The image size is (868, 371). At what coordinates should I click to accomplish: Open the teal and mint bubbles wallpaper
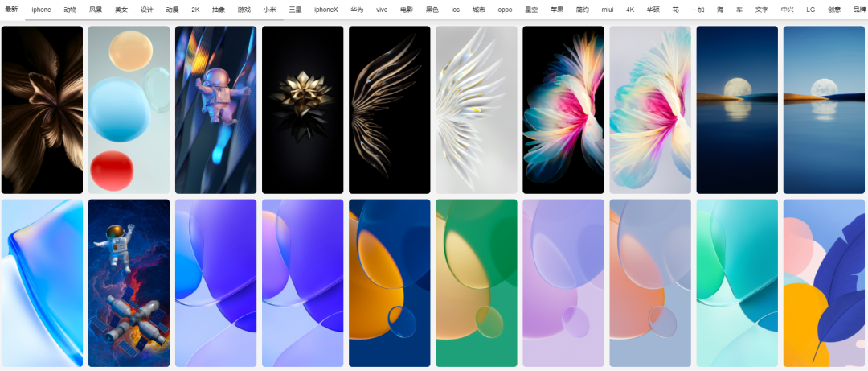tap(737, 282)
